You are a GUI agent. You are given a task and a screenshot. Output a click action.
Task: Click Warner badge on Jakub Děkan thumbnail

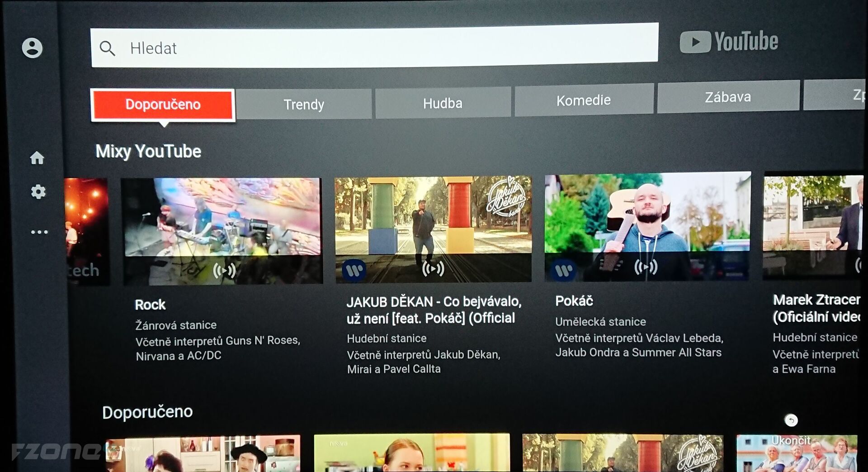click(354, 271)
